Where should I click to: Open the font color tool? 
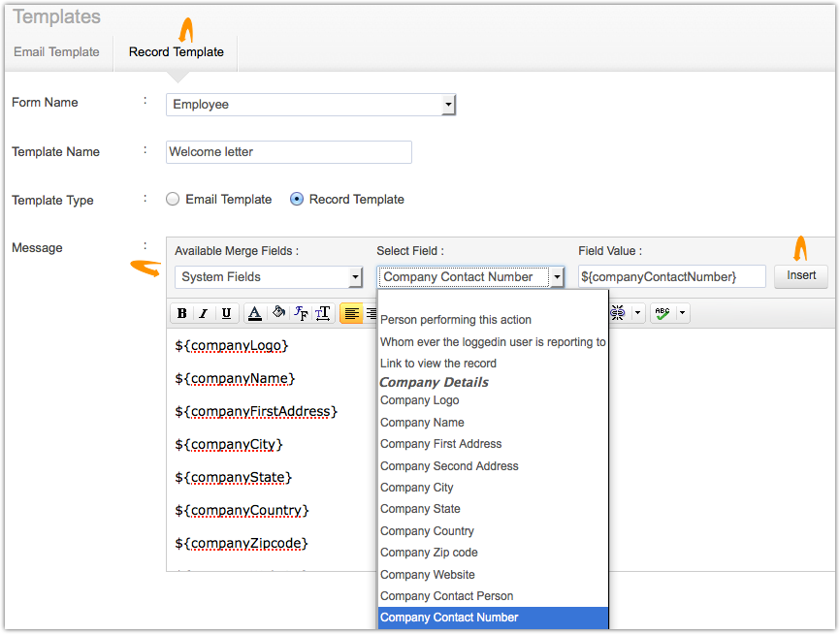pos(254,313)
